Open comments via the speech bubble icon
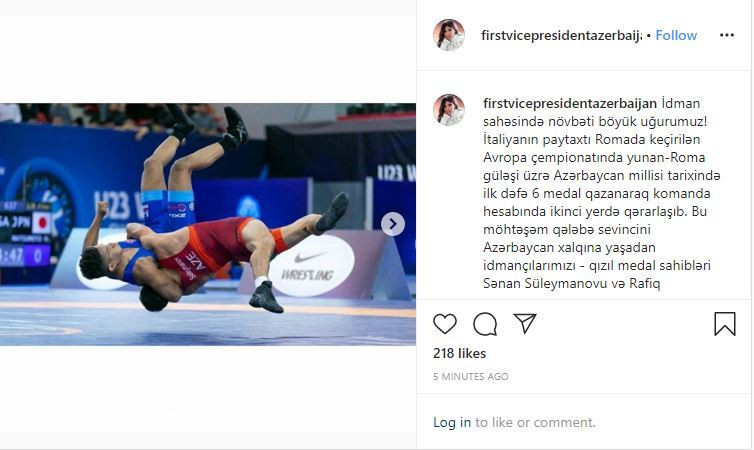 pyautogui.click(x=485, y=324)
